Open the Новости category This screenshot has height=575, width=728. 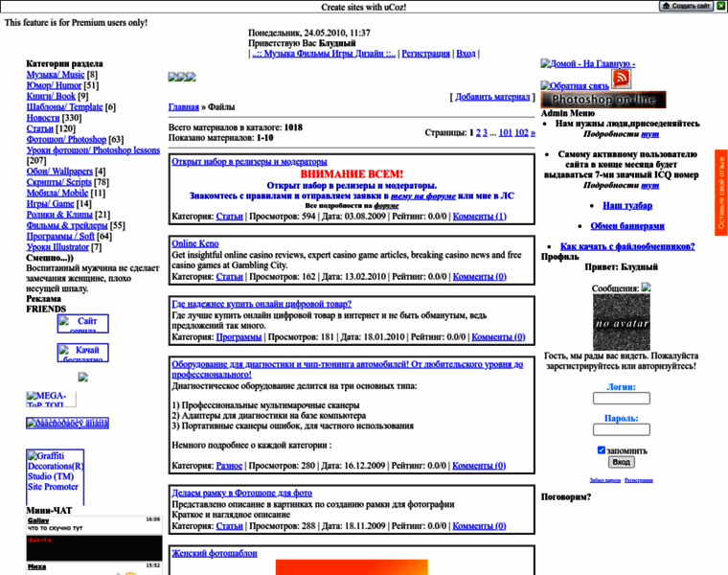43,118
